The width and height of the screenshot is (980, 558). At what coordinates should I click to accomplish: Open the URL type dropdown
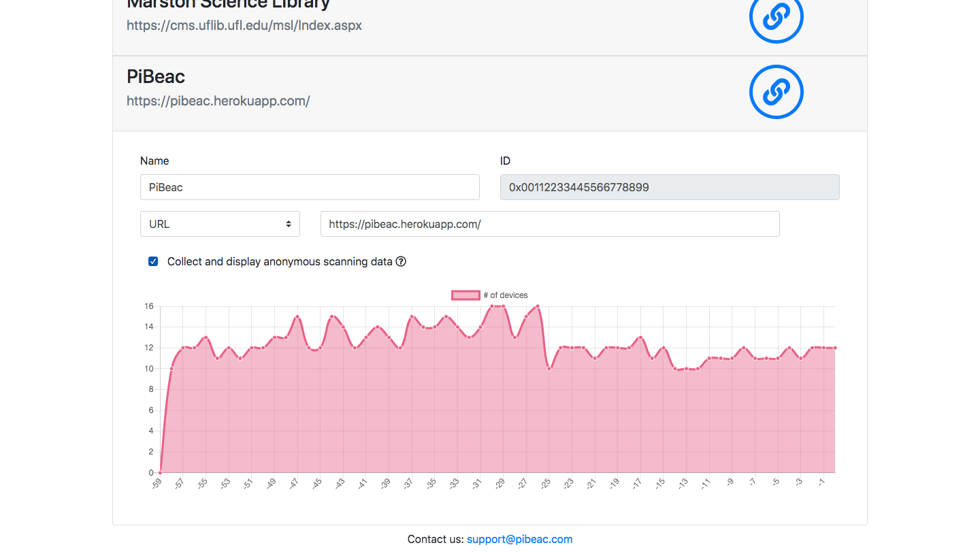220,224
